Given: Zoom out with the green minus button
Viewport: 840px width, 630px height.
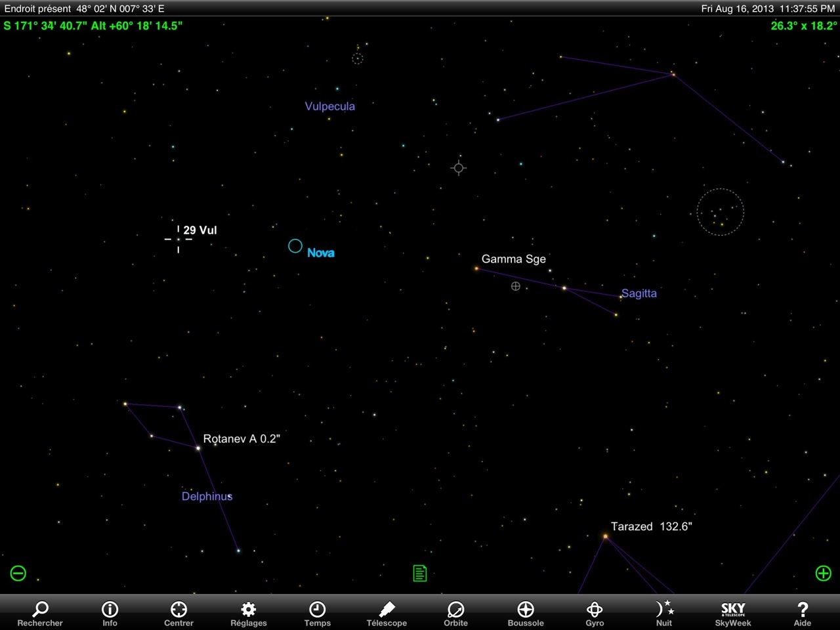Looking at the screenshot, I should pyautogui.click(x=18, y=573).
